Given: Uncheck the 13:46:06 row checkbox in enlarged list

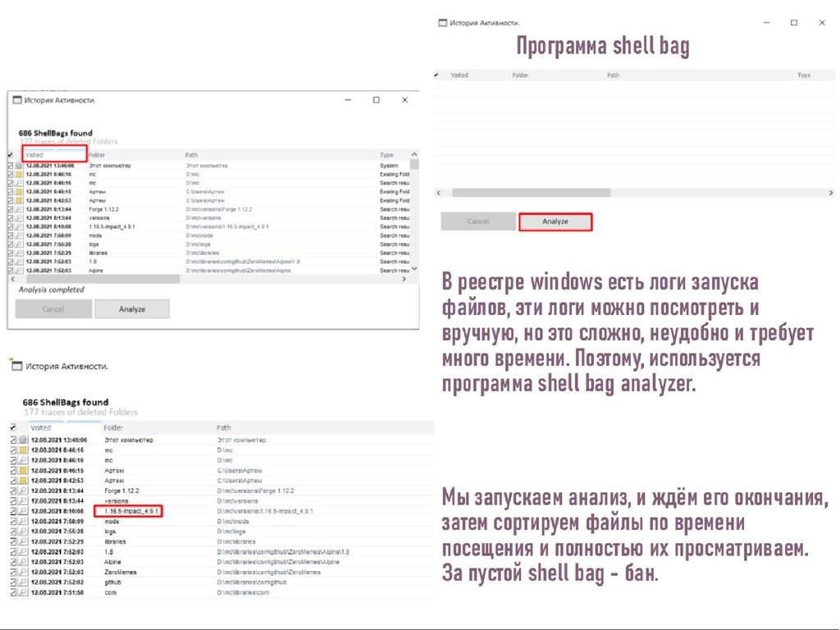Looking at the screenshot, I should [x=13, y=440].
